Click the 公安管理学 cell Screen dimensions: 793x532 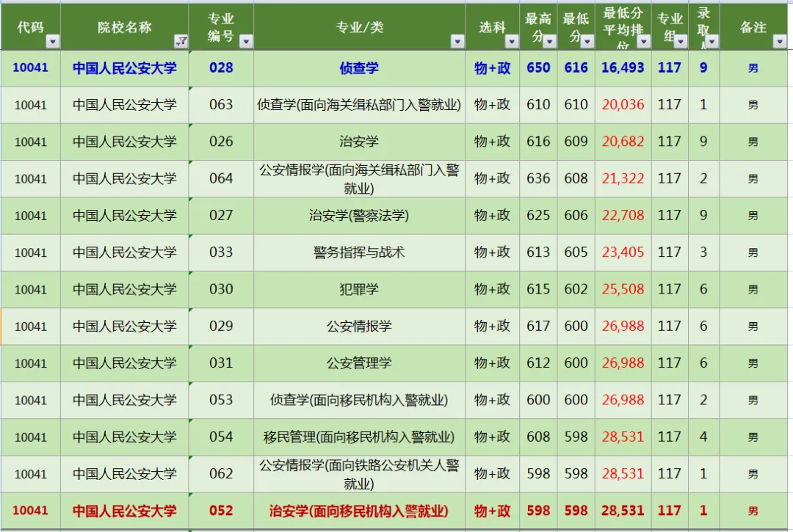pyautogui.click(x=359, y=362)
